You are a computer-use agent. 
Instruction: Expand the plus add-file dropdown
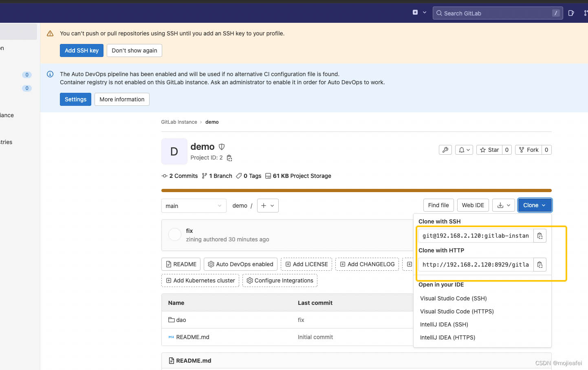pos(268,206)
